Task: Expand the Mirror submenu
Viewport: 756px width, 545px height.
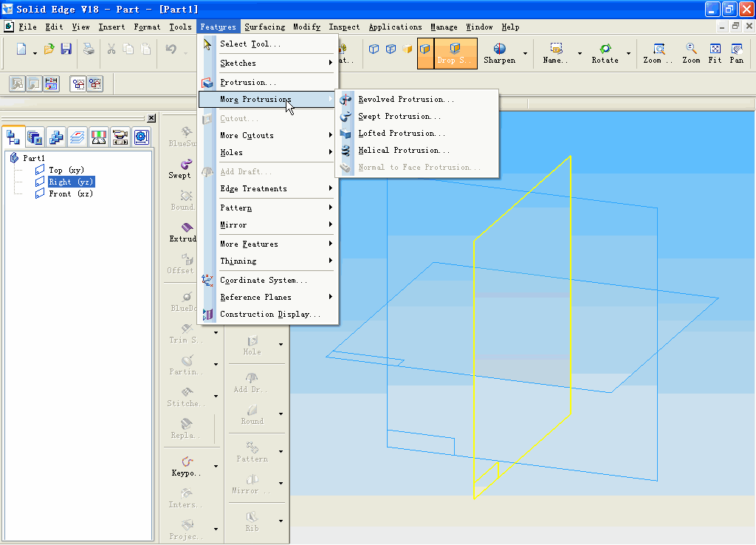Action: pyautogui.click(x=268, y=224)
